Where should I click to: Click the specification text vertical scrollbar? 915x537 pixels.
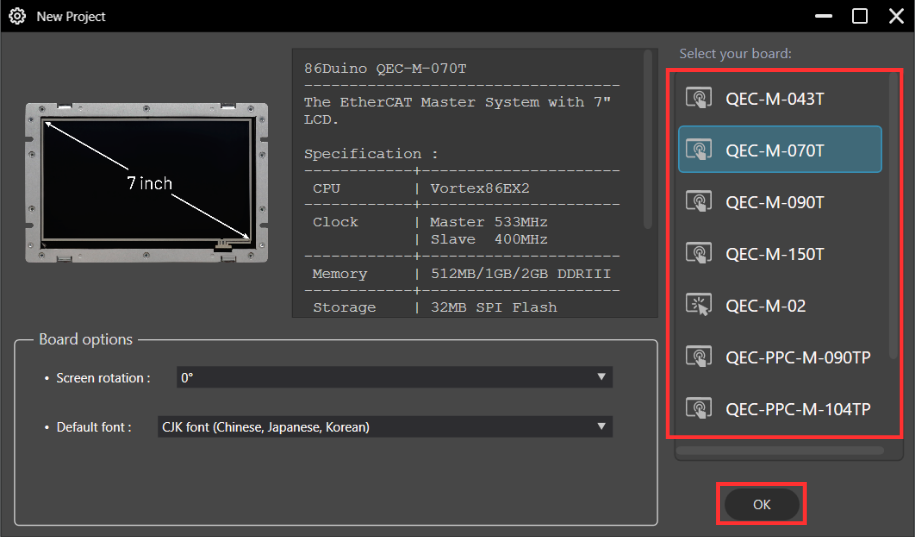(647, 139)
